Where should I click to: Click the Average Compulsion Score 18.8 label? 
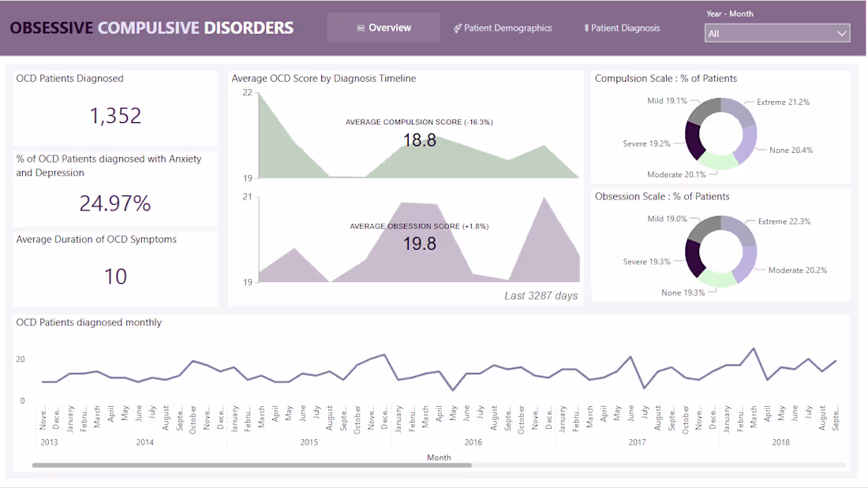[419, 133]
